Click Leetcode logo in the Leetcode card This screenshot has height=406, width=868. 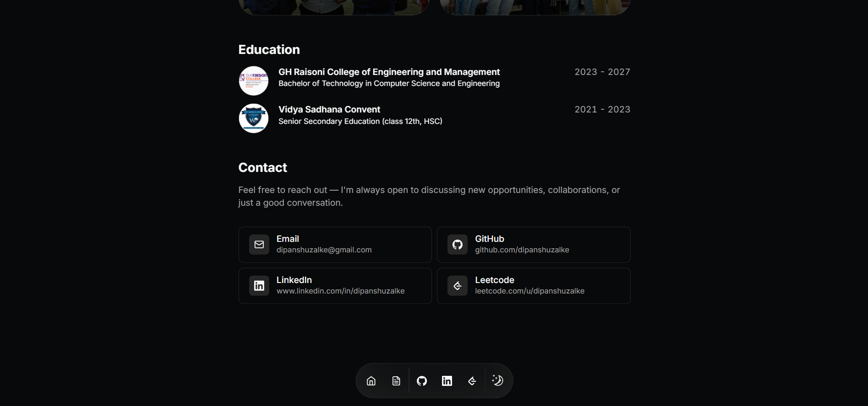click(458, 286)
